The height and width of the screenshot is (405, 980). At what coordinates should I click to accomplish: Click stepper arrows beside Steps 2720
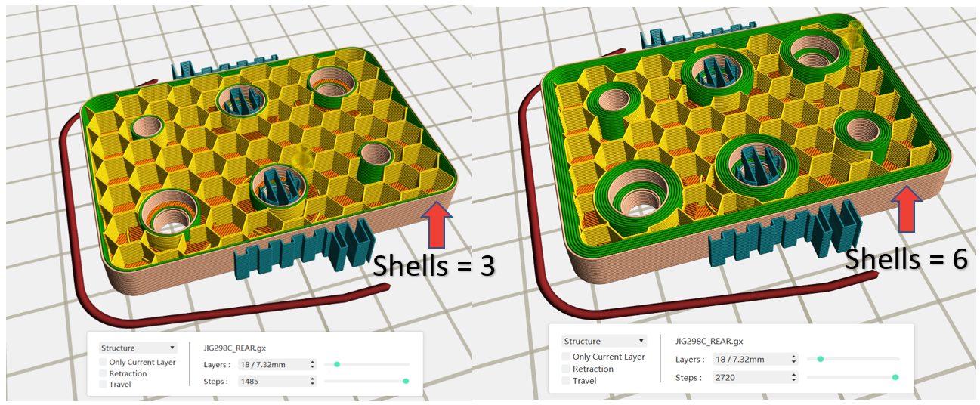[792, 377]
